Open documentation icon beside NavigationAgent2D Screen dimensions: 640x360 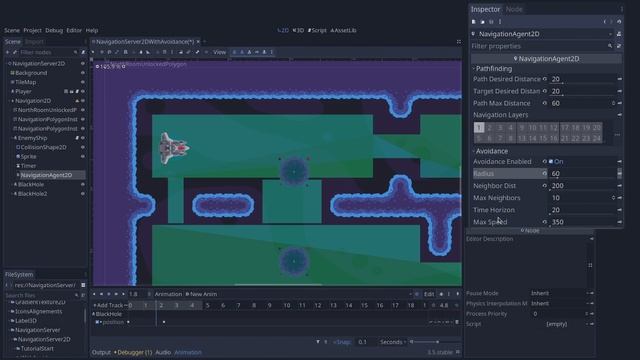619,34
